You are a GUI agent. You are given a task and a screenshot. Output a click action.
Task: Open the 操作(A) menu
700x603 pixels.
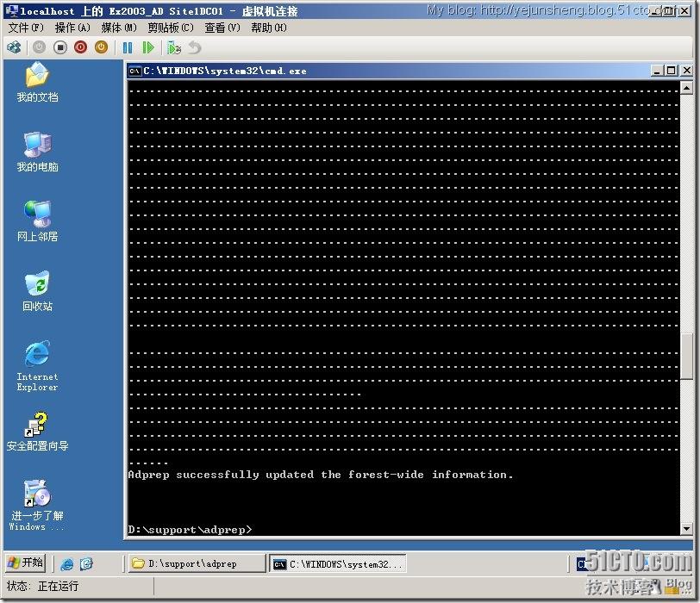[x=72, y=28]
